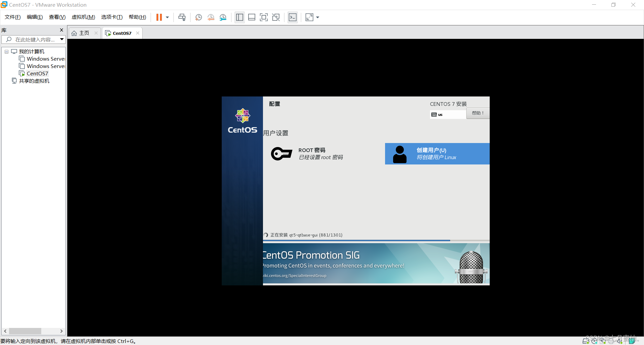Click the take snapshot icon
644x345 pixels.
point(199,17)
